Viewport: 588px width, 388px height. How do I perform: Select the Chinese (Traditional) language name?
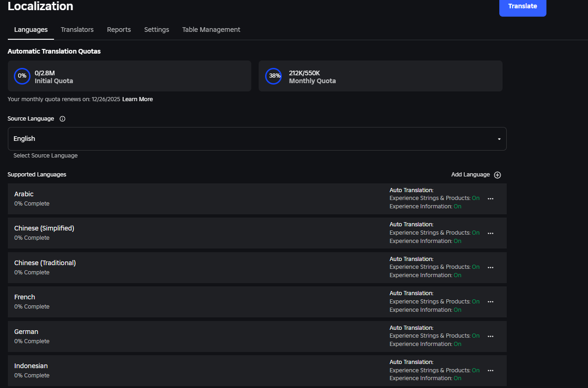45,263
